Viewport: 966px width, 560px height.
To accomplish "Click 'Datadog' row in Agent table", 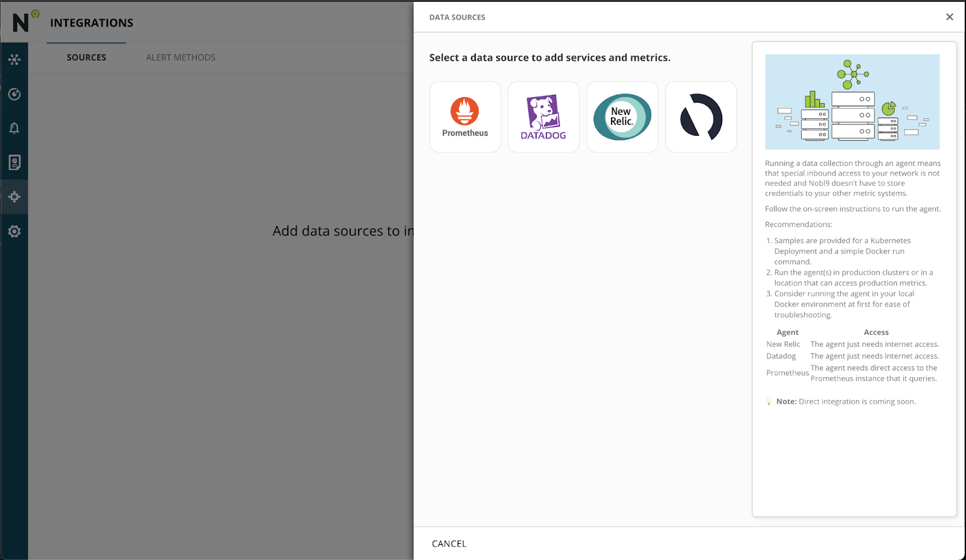I will (x=852, y=356).
